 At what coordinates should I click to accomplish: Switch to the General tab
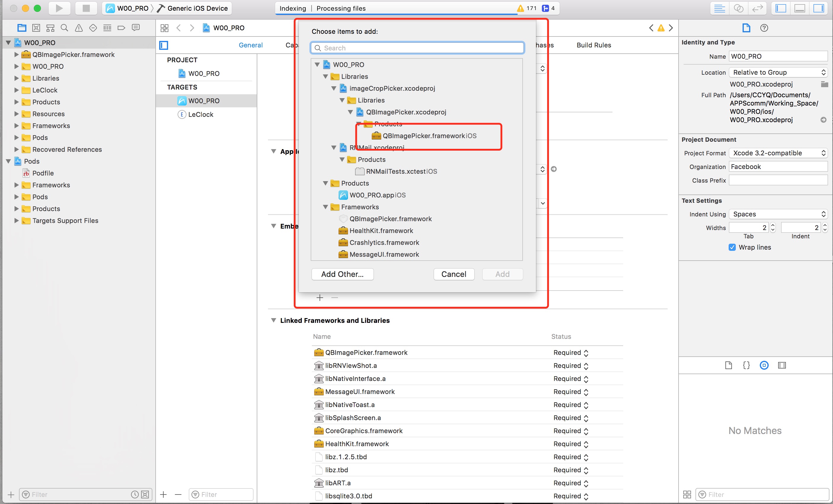click(x=250, y=45)
